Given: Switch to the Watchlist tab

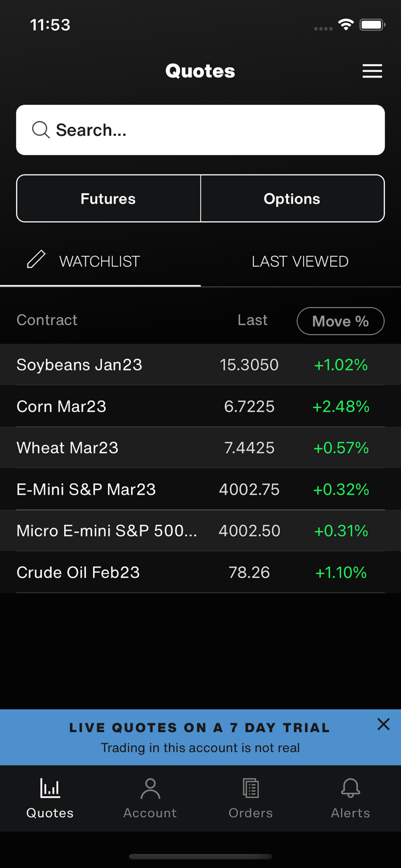Looking at the screenshot, I should pyautogui.click(x=100, y=261).
